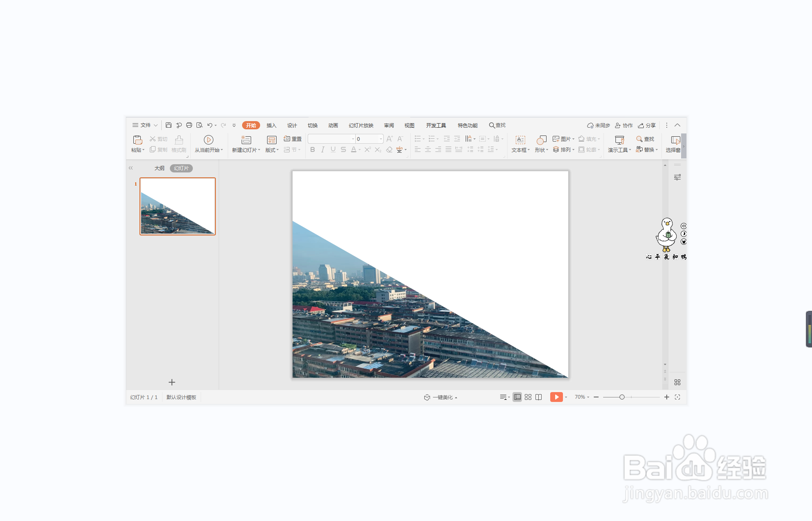Toggle reading view in status bar

point(539,397)
